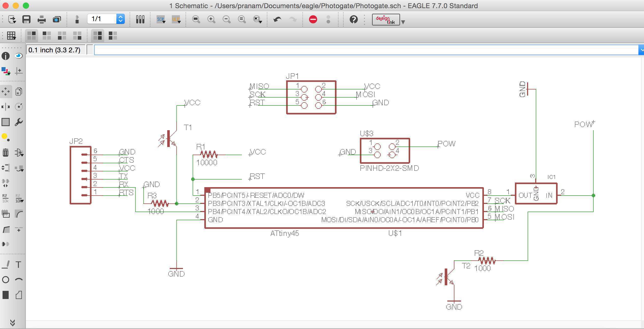Click the Show (eye) tool
Image resolution: width=644 pixels, height=329 pixels.
click(19, 56)
